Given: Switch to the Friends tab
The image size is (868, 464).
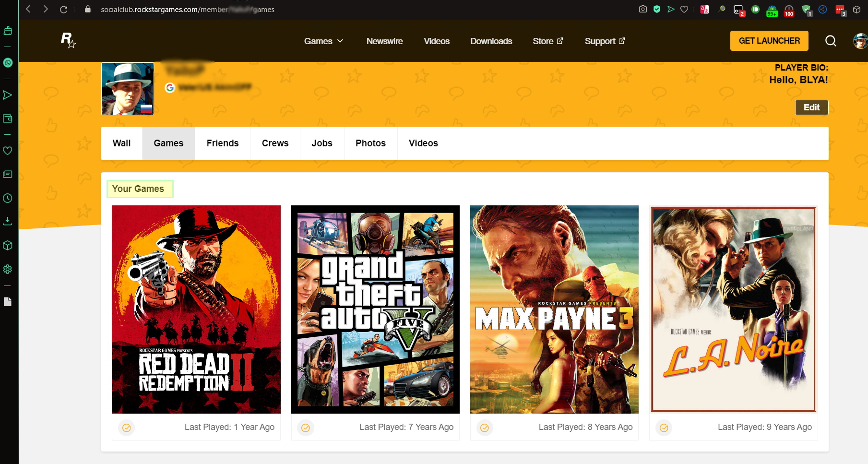Looking at the screenshot, I should pos(222,143).
